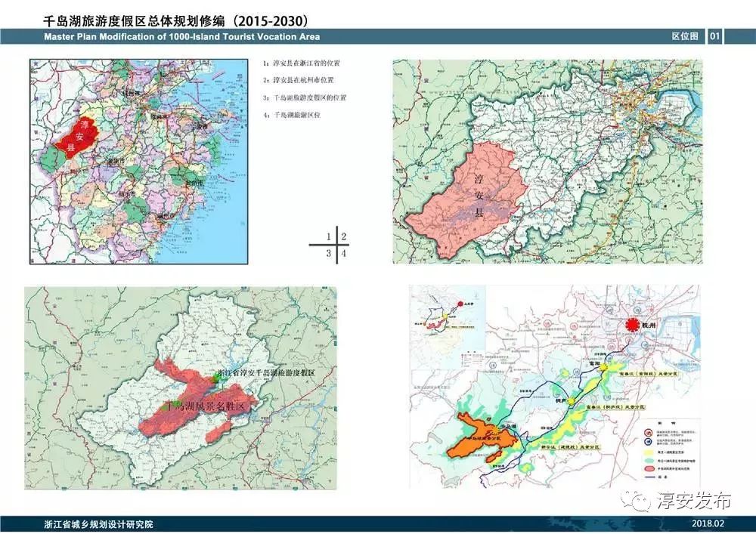The image size is (756, 534).
Task: Click the red Chun'an County area on the Zhejiang map
Action: click(x=76, y=137)
